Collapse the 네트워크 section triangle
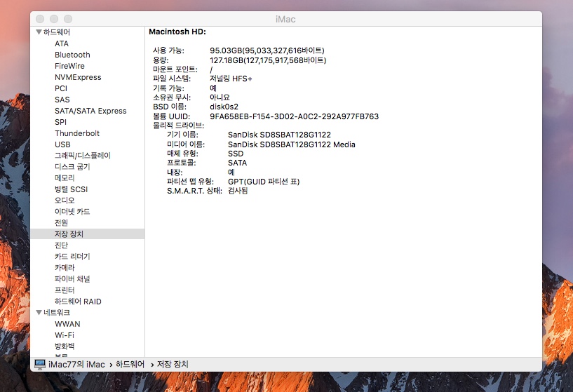 pyautogui.click(x=39, y=313)
